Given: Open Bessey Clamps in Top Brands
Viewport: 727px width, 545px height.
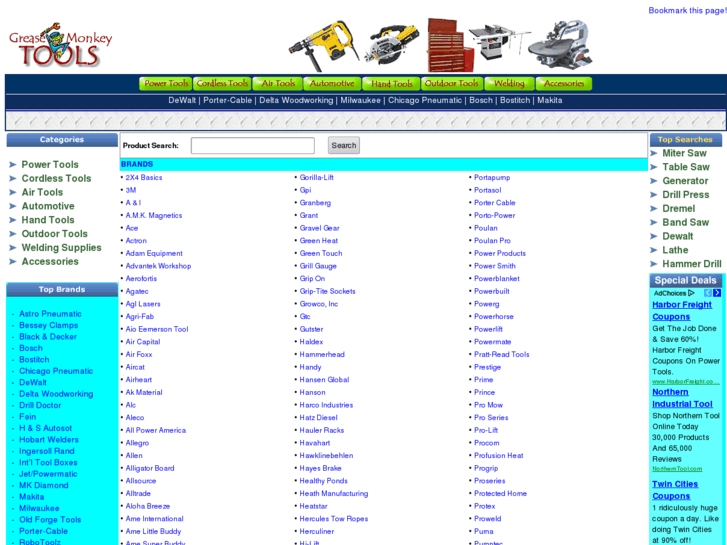Looking at the screenshot, I should click(49, 326).
